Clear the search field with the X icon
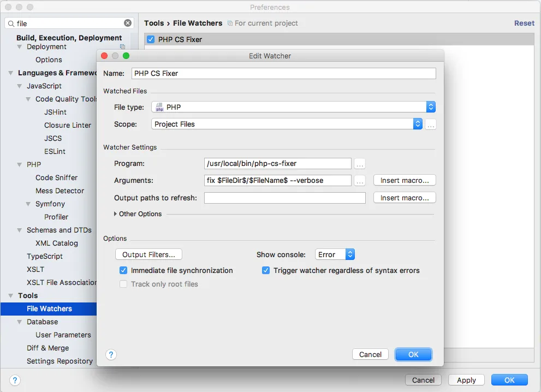541x392 pixels. tap(128, 23)
